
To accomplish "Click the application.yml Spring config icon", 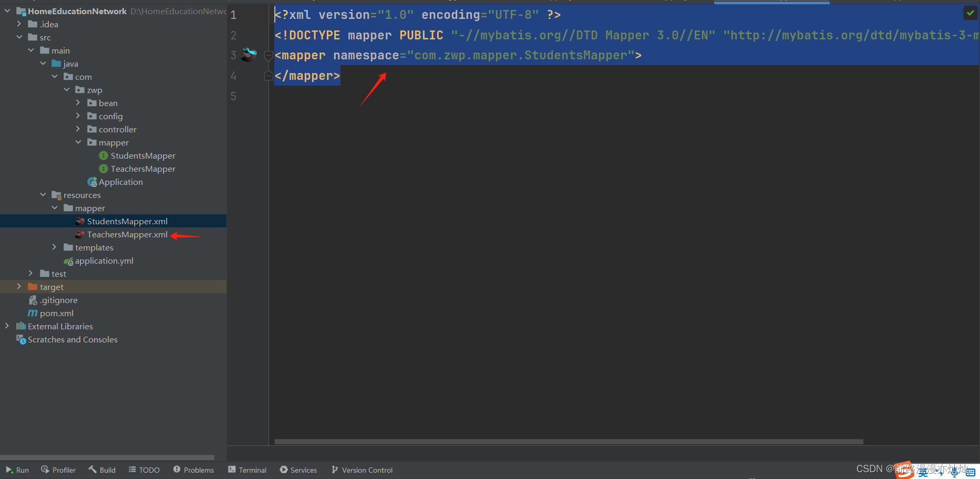I will 68,261.
